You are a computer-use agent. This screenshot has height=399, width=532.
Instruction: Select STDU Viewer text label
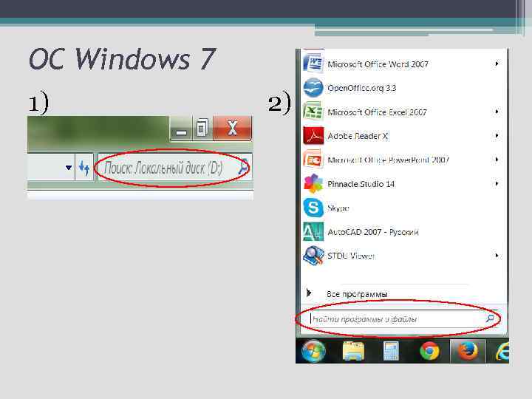point(351,256)
